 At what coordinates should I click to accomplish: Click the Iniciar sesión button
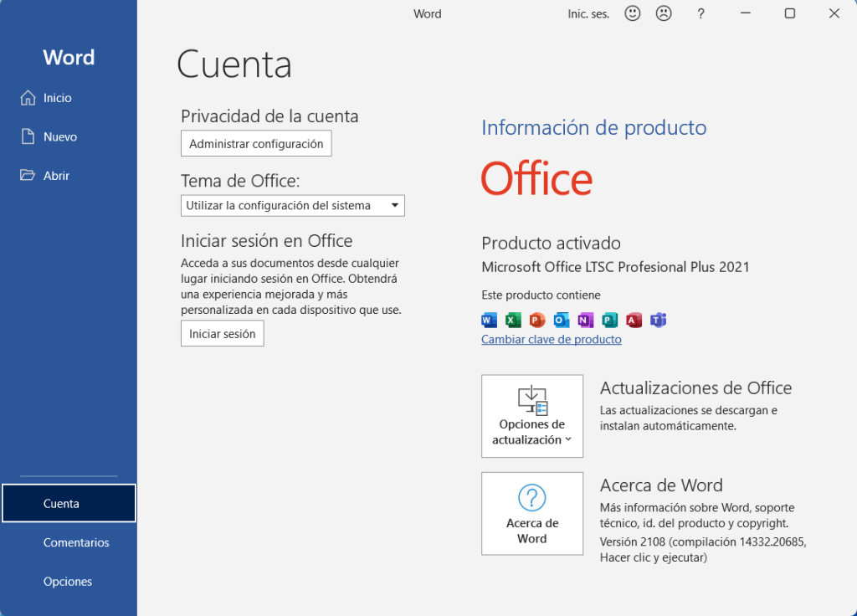pos(223,333)
